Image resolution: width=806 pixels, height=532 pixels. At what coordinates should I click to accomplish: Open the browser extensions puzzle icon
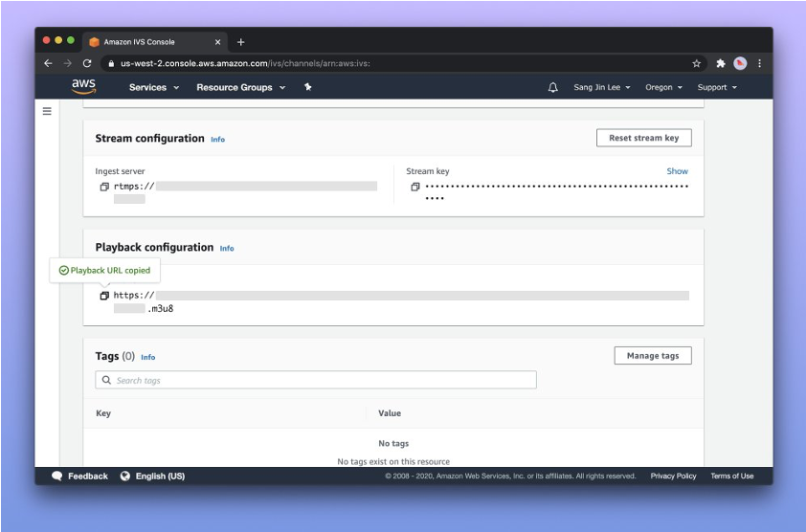pyautogui.click(x=721, y=63)
